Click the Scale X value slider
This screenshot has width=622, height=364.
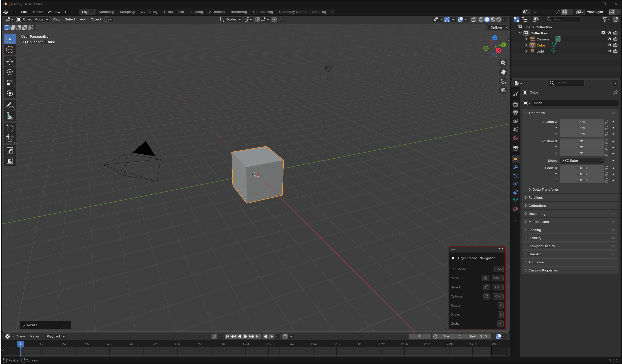[582, 168]
